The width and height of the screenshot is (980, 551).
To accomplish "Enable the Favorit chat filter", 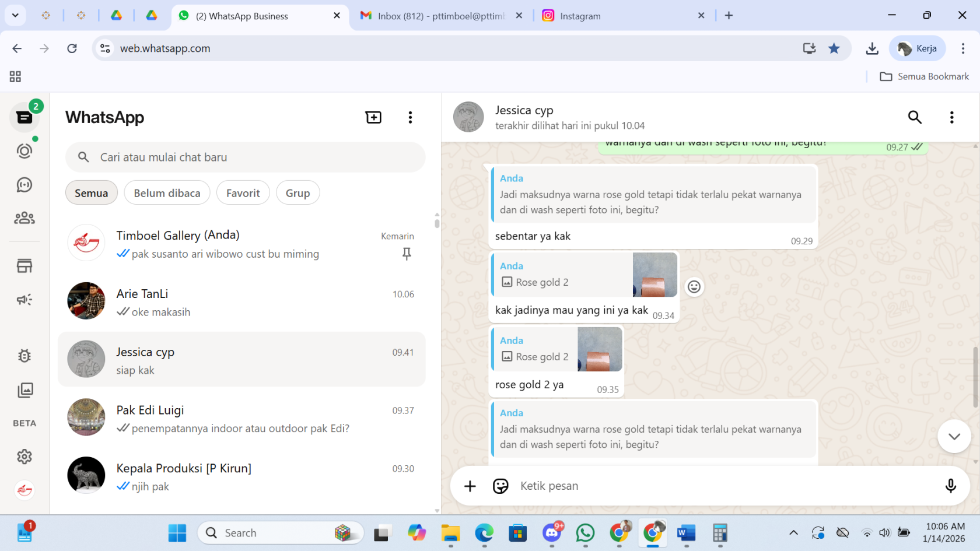I will point(243,192).
